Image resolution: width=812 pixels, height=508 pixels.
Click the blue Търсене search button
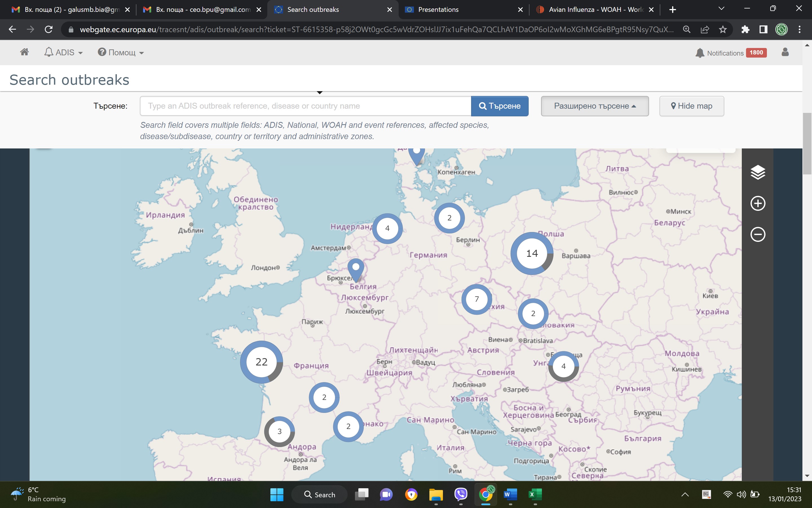(500, 106)
